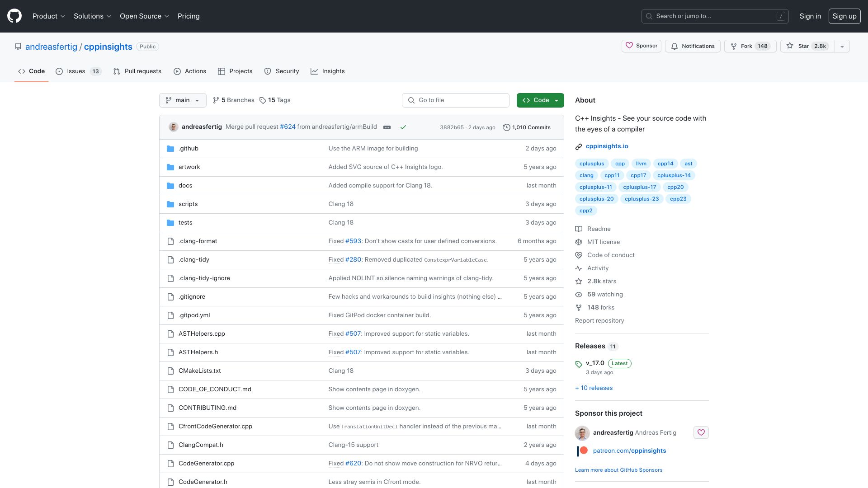Open commit hash 3882b65
Screen dimensions: 868x488
pos(452,128)
